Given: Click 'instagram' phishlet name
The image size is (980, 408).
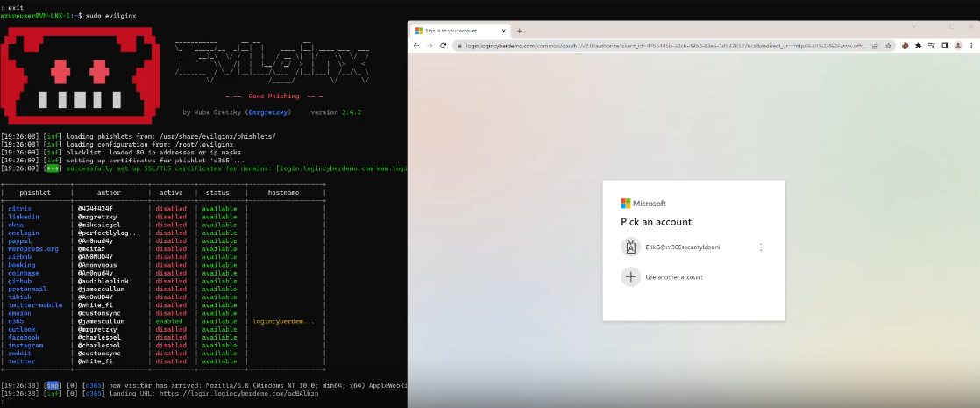Looking at the screenshot, I should click(25, 346).
